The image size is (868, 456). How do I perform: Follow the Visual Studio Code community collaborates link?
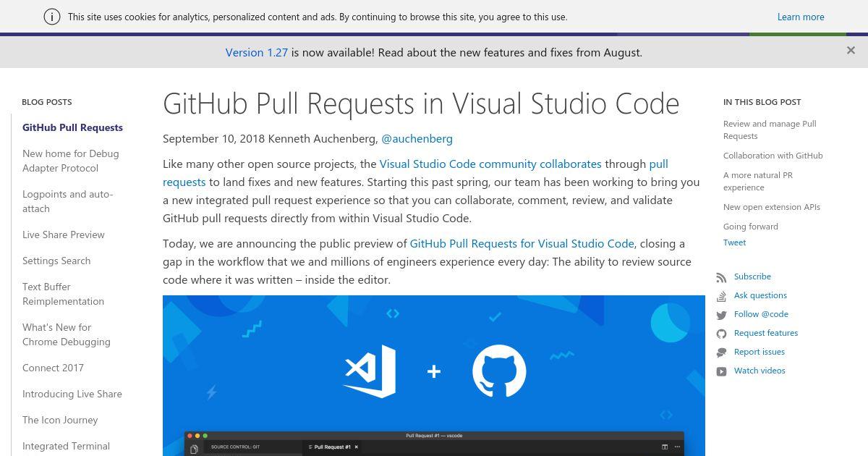[x=490, y=164]
